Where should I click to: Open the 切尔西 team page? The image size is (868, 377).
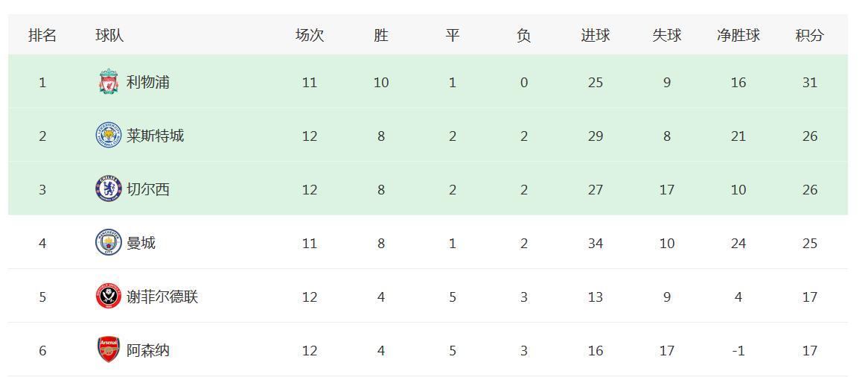click(148, 189)
